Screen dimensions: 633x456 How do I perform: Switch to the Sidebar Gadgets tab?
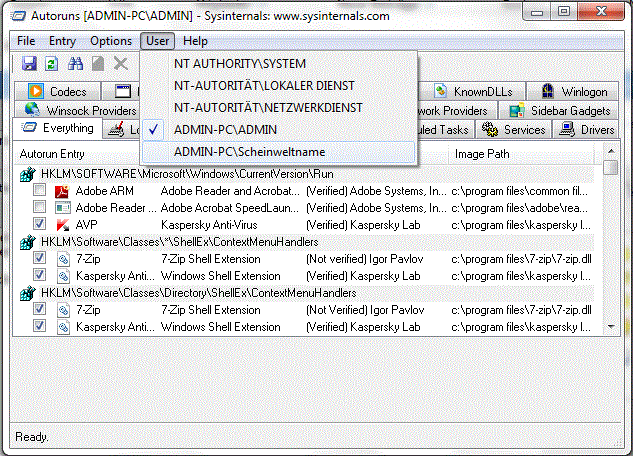coord(559,110)
